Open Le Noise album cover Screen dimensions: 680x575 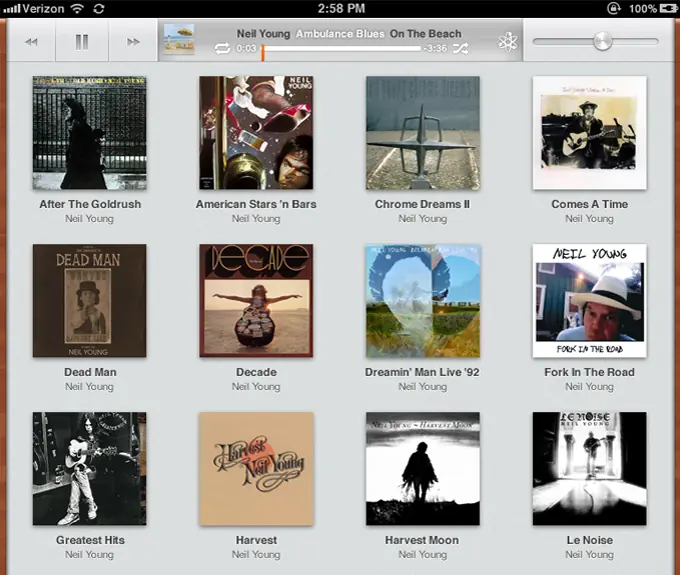click(x=589, y=469)
